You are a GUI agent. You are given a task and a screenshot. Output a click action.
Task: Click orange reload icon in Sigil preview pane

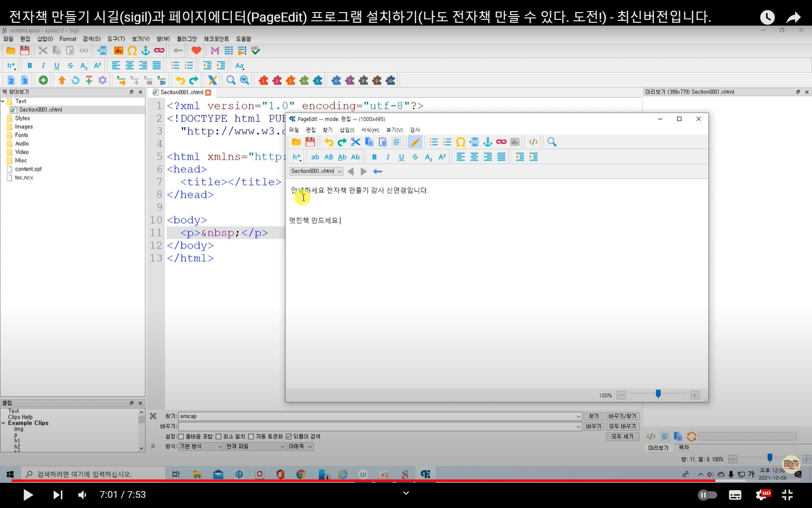pyautogui.click(x=692, y=436)
